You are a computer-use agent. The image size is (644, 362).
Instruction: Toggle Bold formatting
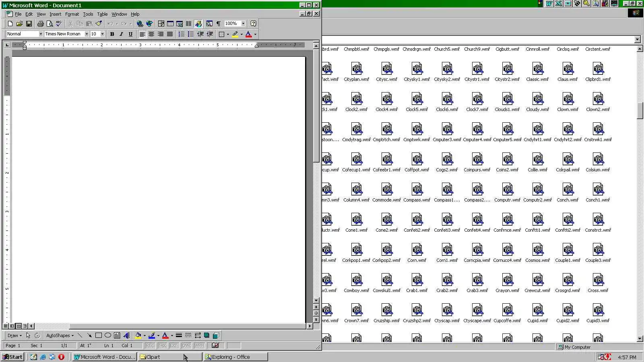coord(112,34)
